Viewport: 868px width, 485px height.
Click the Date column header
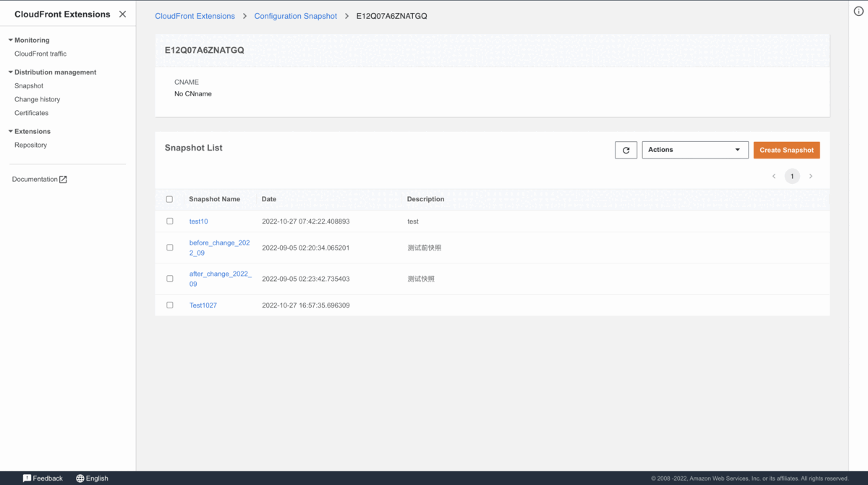pos(269,199)
